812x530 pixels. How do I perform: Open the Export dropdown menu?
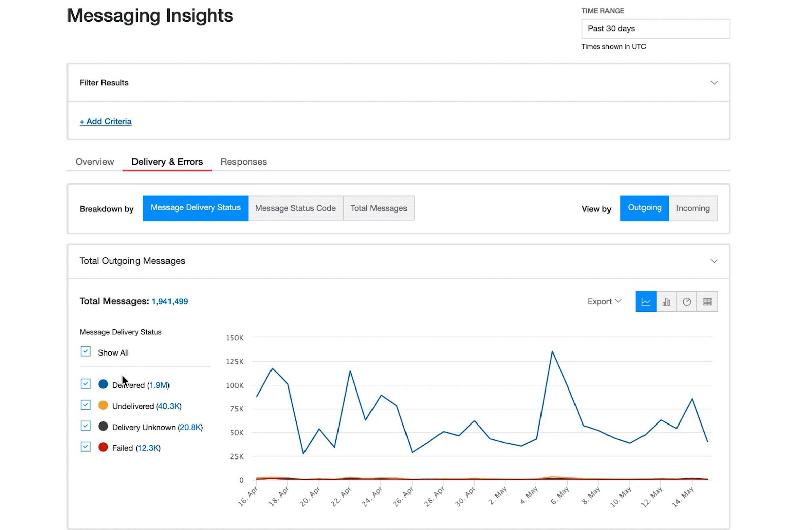pyautogui.click(x=604, y=302)
